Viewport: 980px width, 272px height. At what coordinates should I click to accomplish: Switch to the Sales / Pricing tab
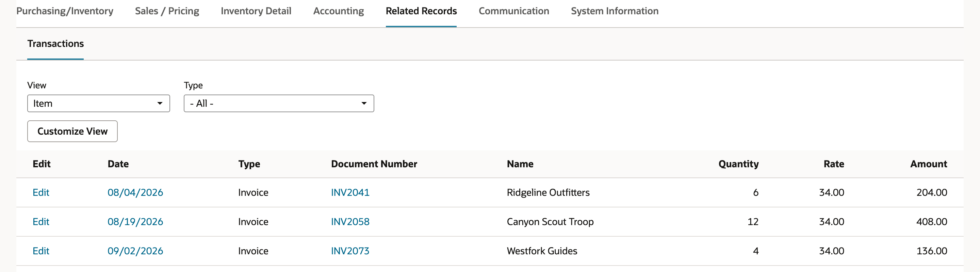(167, 11)
